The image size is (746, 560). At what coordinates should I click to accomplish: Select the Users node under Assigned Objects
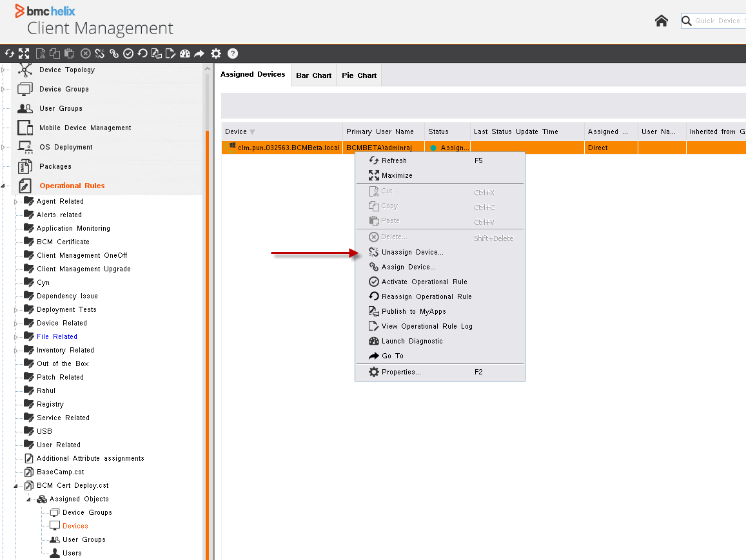tap(72, 554)
